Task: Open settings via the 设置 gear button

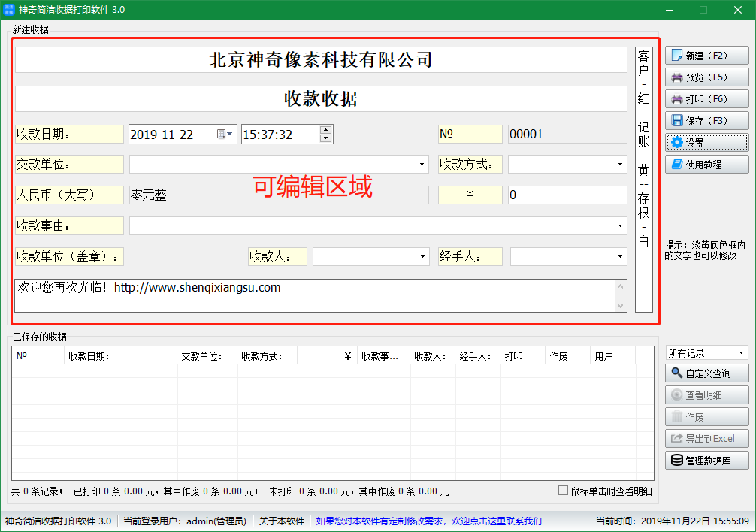Action: (x=706, y=143)
